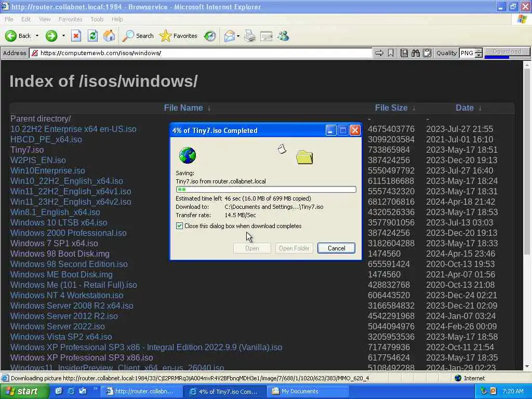Click the globe icon in download dialog

[187, 155]
